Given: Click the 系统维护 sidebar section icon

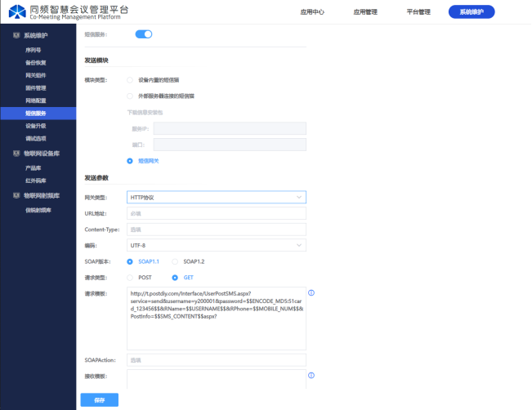Looking at the screenshot, I should [16, 37].
